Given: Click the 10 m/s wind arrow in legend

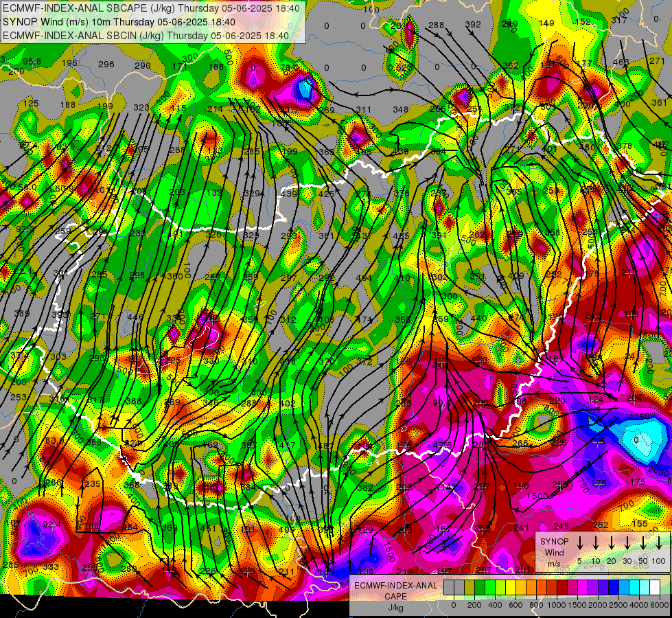Looking at the screenshot, I should pos(596,542).
